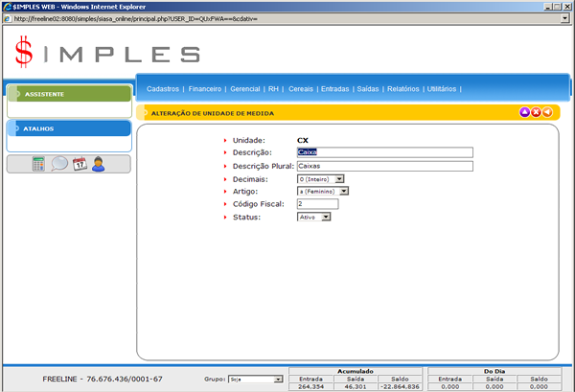Click the user profile icon
575x392 pixels.
(99, 164)
